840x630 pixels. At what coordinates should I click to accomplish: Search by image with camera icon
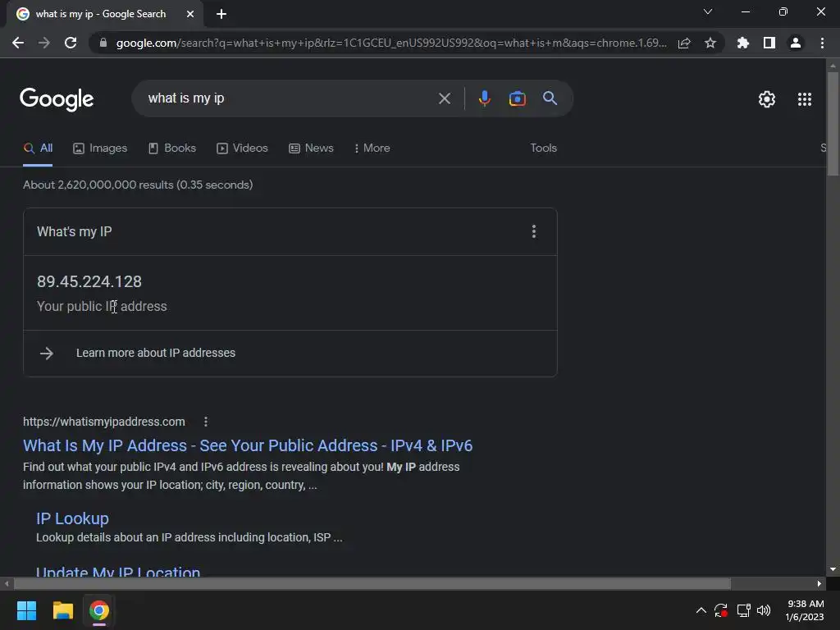[517, 98]
